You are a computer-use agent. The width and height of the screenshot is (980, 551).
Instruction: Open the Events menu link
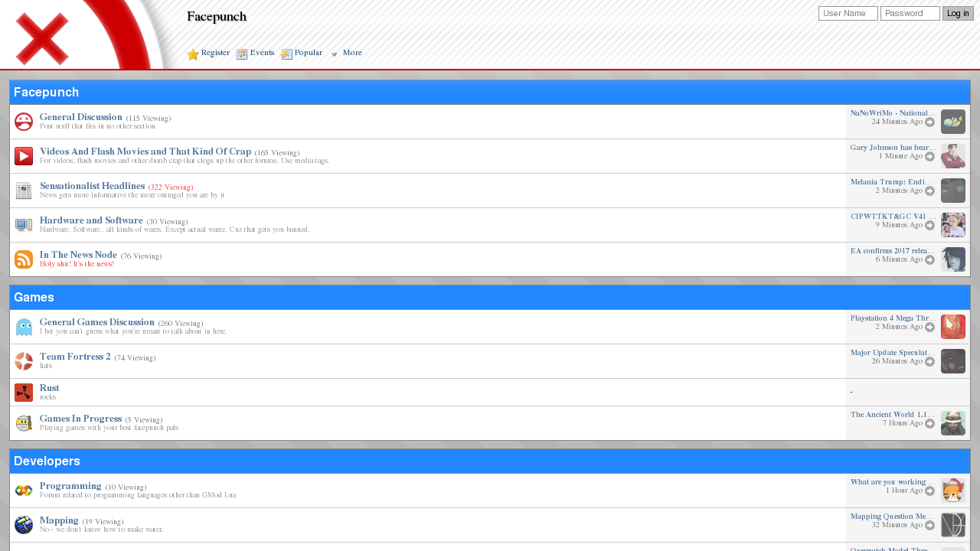[x=262, y=53]
